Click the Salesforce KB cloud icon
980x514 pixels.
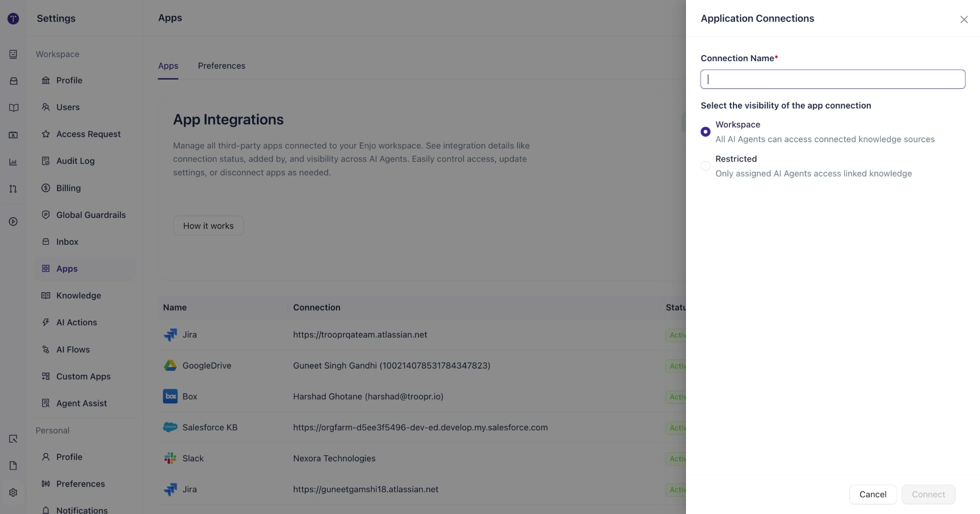point(170,427)
